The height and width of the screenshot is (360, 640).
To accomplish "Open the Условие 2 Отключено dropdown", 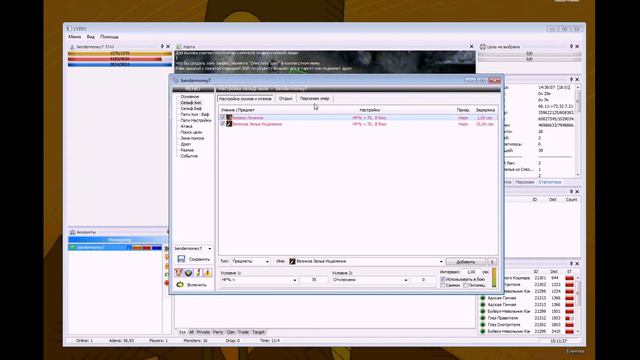I will (x=405, y=280).
